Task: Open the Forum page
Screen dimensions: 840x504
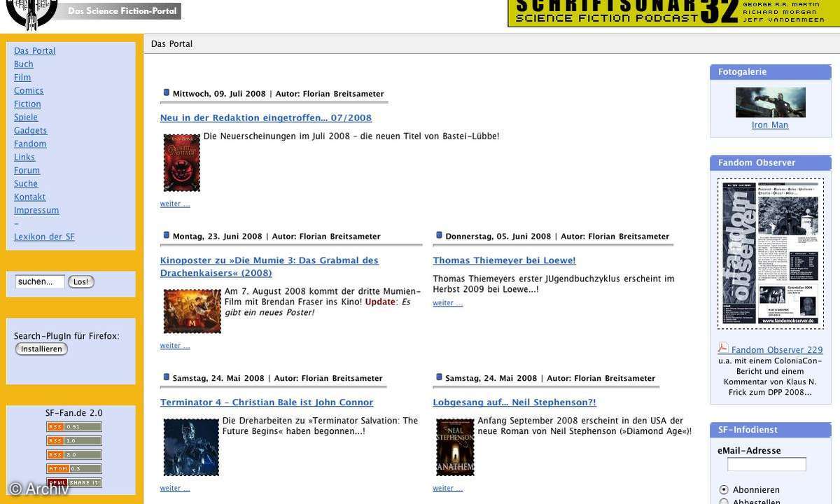Action: click(27, 171)
